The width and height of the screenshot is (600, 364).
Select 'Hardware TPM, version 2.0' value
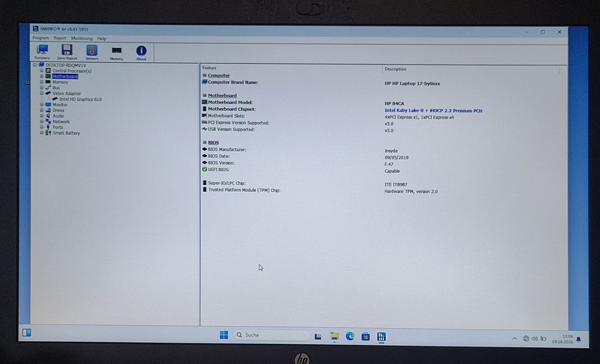411,192
